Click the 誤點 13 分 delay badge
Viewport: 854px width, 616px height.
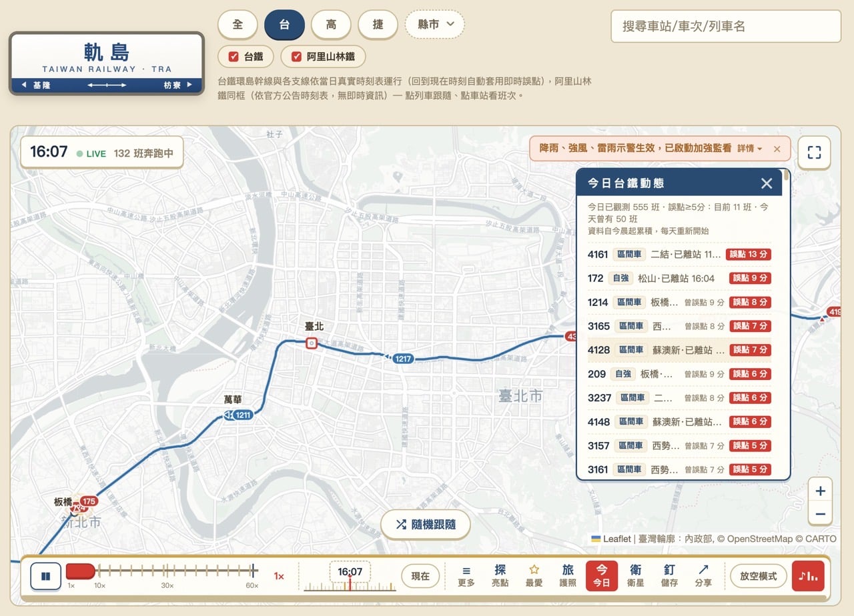(749, 254)
